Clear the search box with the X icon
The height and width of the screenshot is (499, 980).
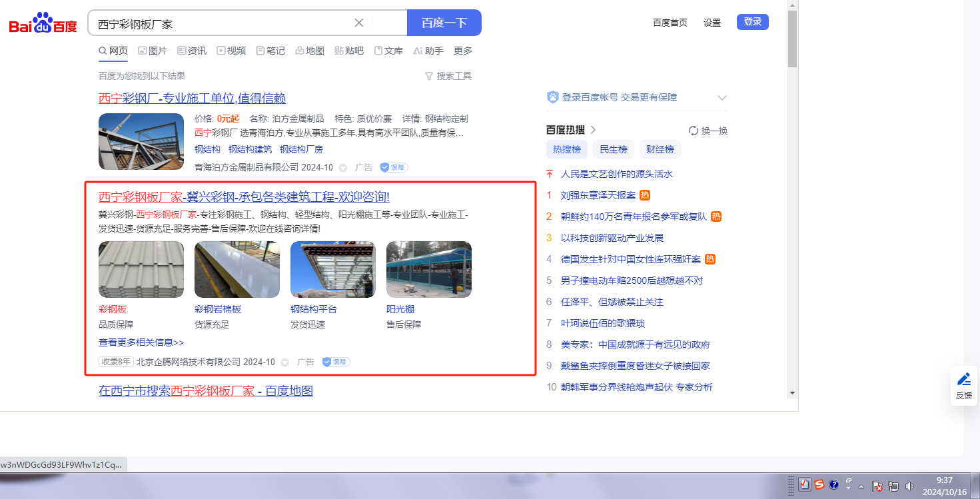(x=359, y=23)
